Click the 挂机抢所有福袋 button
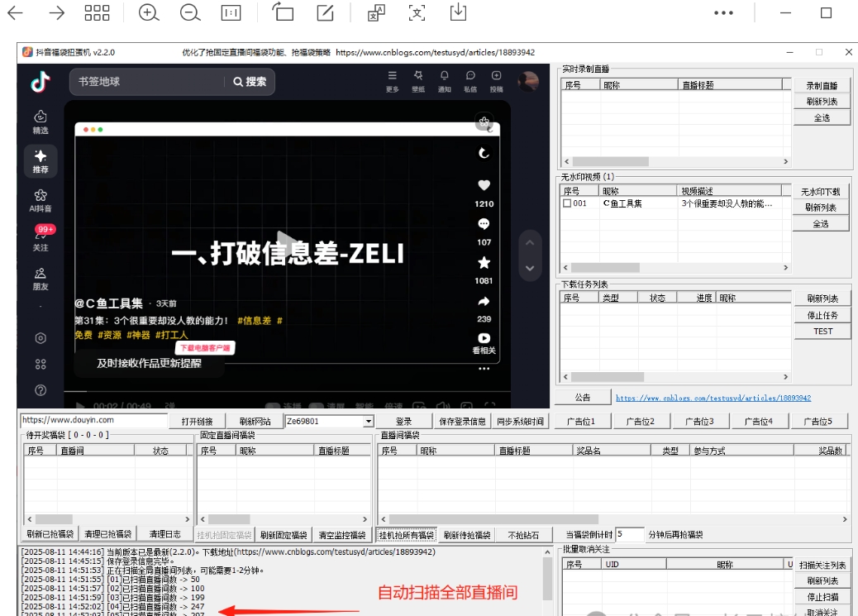858x616 pixels. (406, 535)
